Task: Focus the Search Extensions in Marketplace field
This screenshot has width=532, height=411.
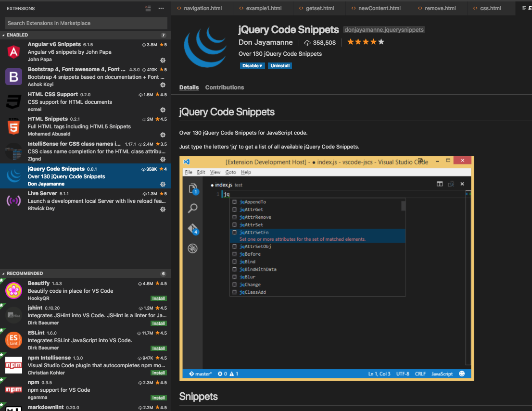Action: [86, 23]
